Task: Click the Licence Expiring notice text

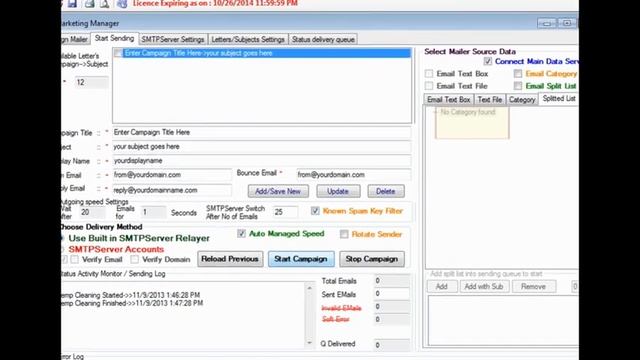Action: point(215,4)
